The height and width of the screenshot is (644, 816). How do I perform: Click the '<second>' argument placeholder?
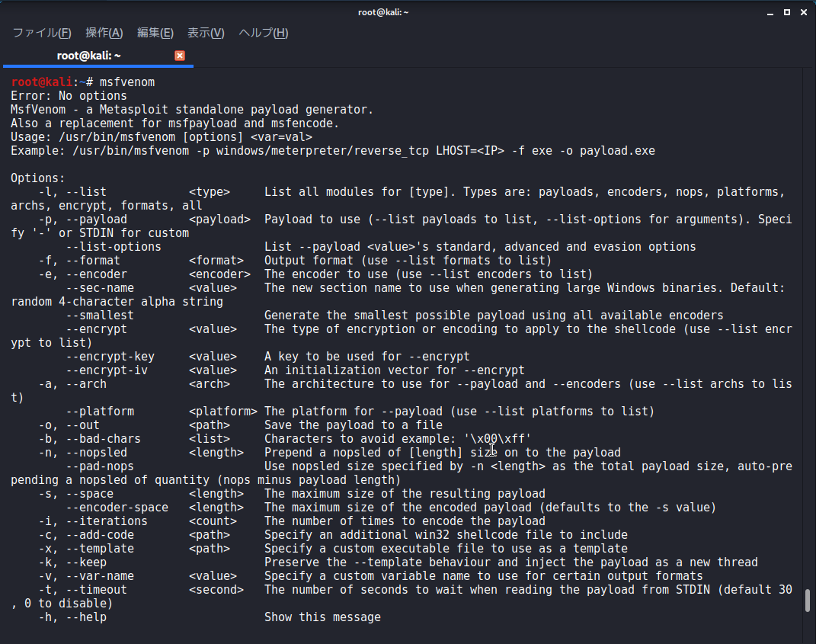pos(216,590)
